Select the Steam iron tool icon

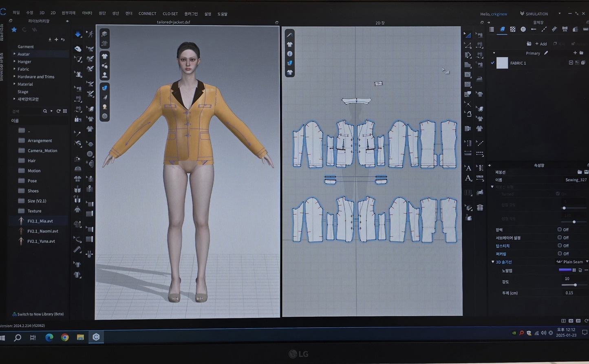pyautogui.click(x=479, y=79)
